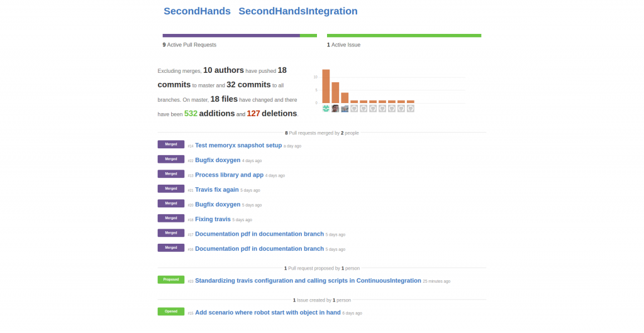Click the last gray default GitHub avatar

(410, 108)
